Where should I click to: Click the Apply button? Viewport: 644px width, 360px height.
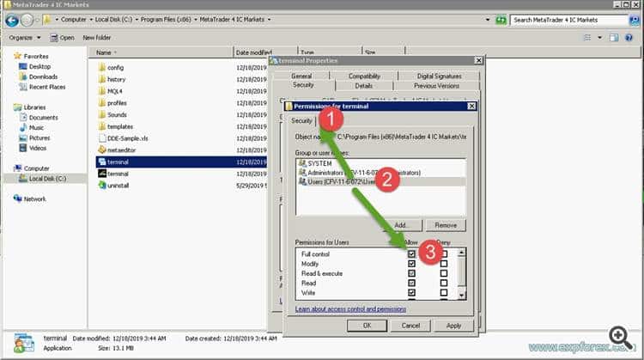453,326
